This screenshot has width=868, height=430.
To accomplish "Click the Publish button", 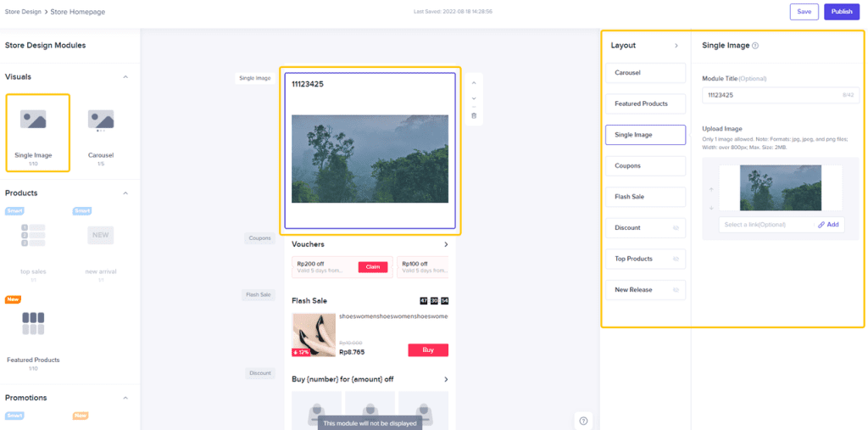I will click(842, 12).
